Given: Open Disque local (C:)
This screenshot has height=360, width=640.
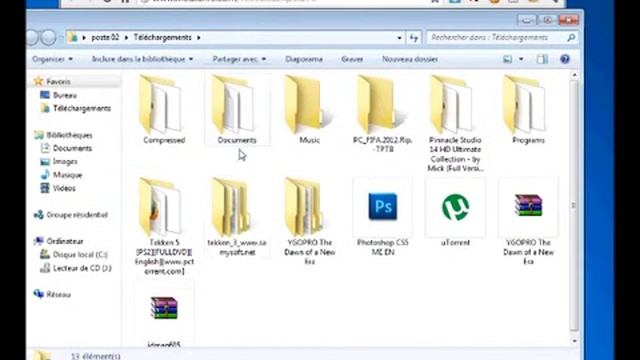Looking at the screenshot, I should [x=80, y=255].
